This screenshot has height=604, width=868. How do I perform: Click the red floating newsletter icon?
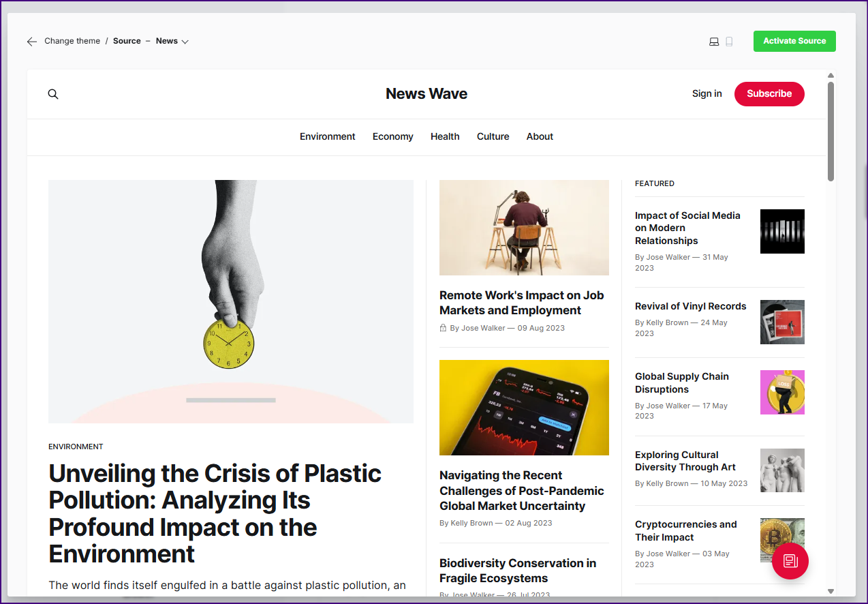pyautogui.click(x=790, y=561)
